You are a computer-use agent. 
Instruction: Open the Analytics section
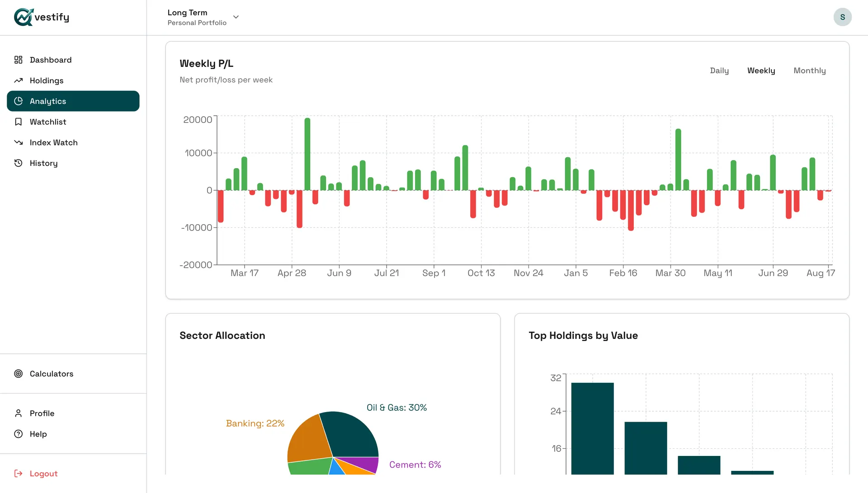point(73,101)
